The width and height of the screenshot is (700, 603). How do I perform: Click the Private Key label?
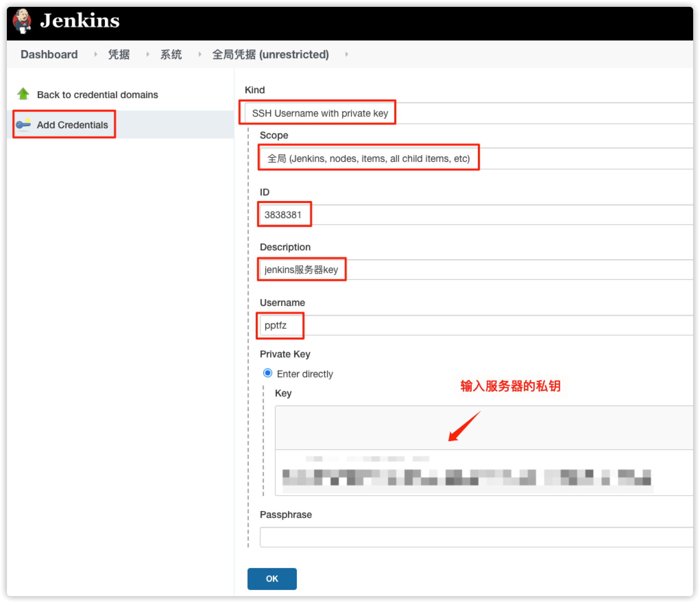[x=285, y=354]
